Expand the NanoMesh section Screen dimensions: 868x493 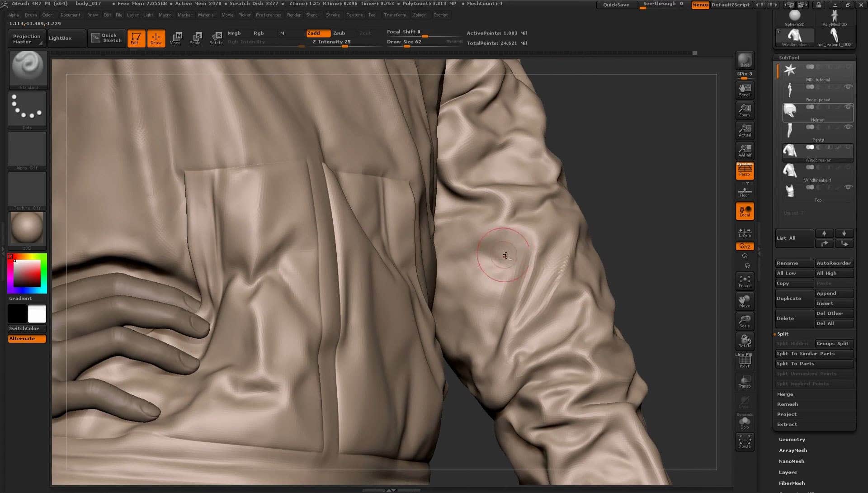pos(791,461)
